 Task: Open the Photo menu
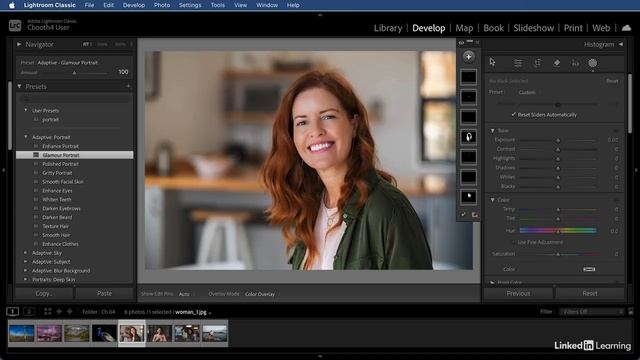click(162, 5)
